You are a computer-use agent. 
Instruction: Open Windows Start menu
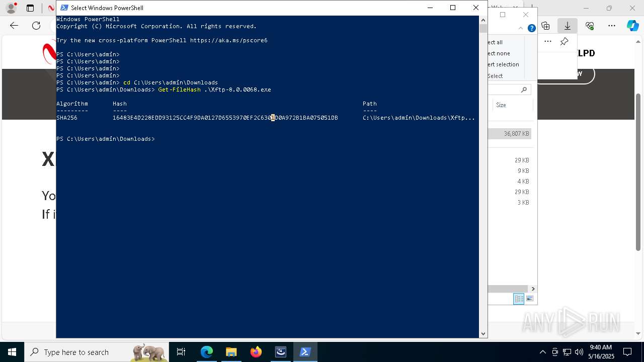(x=12, y=352)
